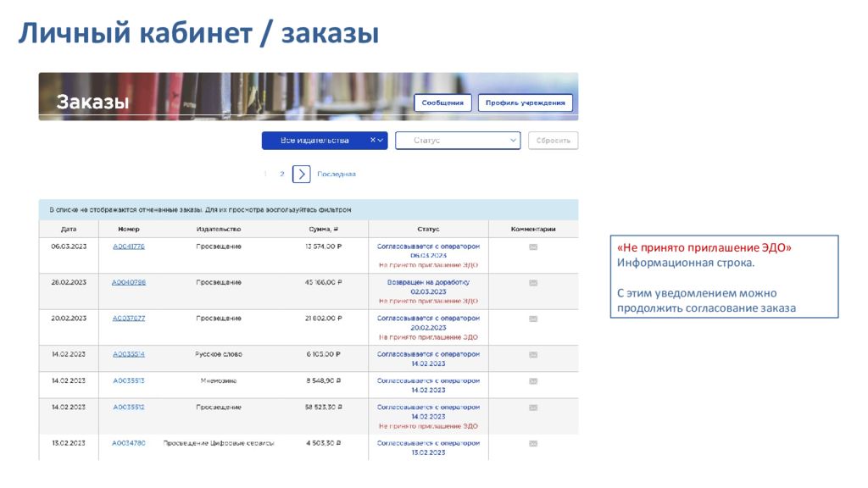Open order A0035513

[129, 380]
